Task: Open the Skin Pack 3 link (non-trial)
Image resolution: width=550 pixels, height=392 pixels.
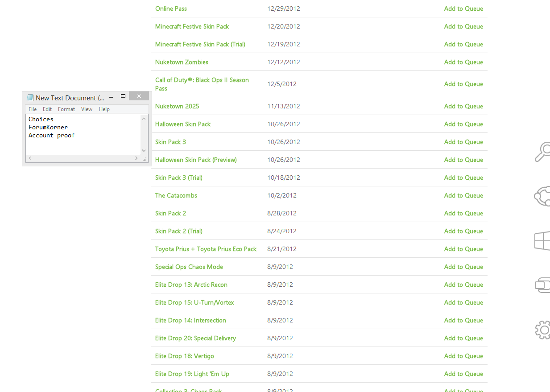Action: [x=170, y=142]
